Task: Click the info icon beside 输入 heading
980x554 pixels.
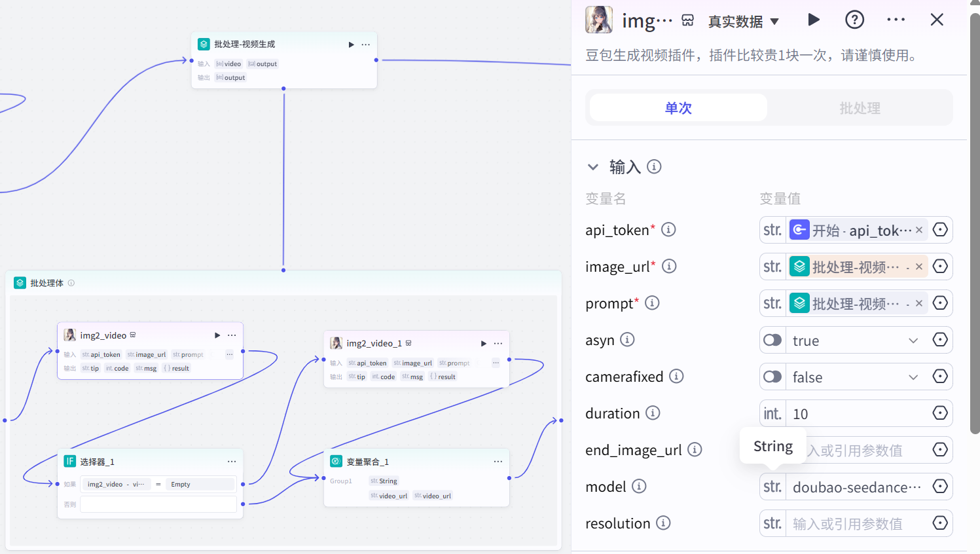Action: 654,167
